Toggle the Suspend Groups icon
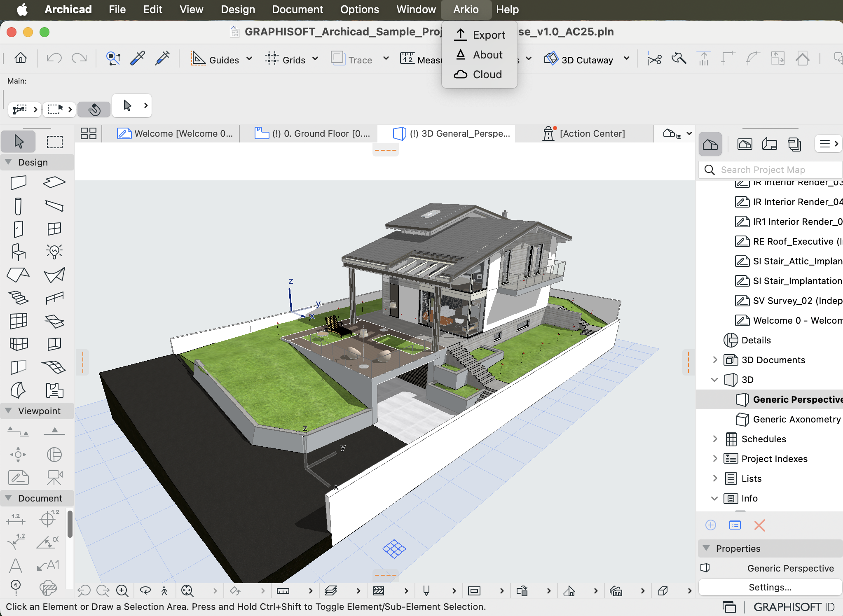The image size is (843, 616). click(94, 110)
